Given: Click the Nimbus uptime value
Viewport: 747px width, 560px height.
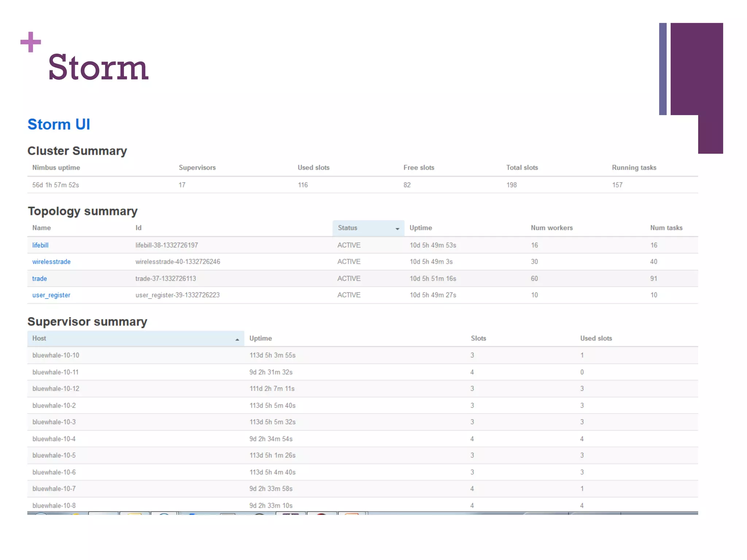Looking at the screenshot, I should click(x=55, y=185).
